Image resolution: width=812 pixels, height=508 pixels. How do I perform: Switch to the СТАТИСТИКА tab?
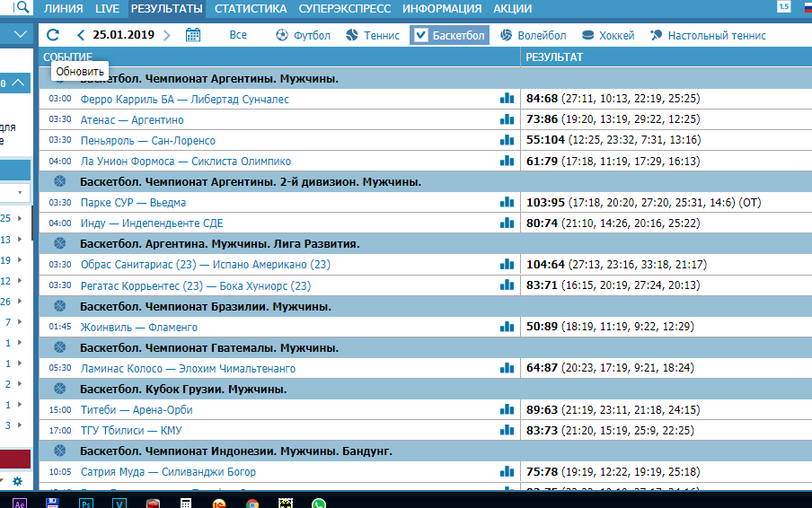[x=251, y=9]
